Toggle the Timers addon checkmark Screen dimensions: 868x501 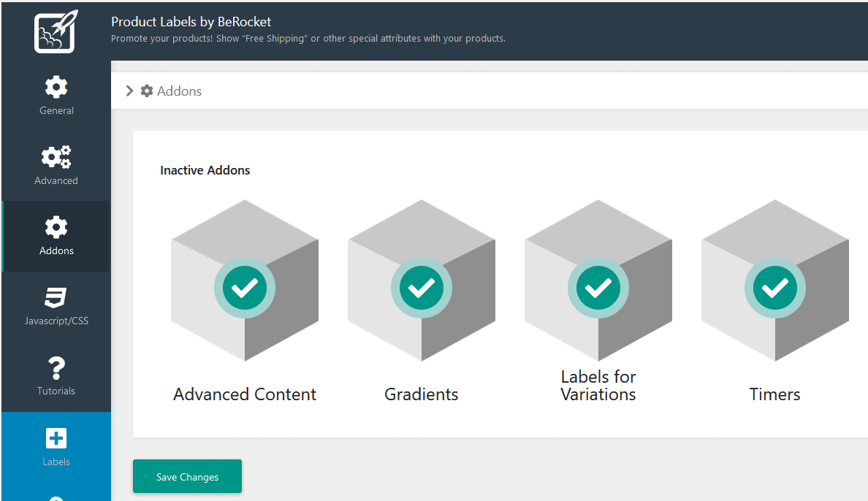[775, 288]
